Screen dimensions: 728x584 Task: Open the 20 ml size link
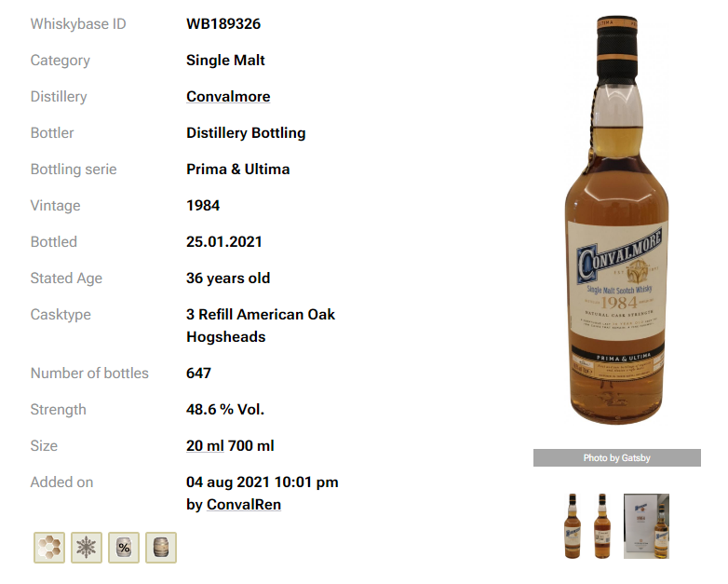205,446
